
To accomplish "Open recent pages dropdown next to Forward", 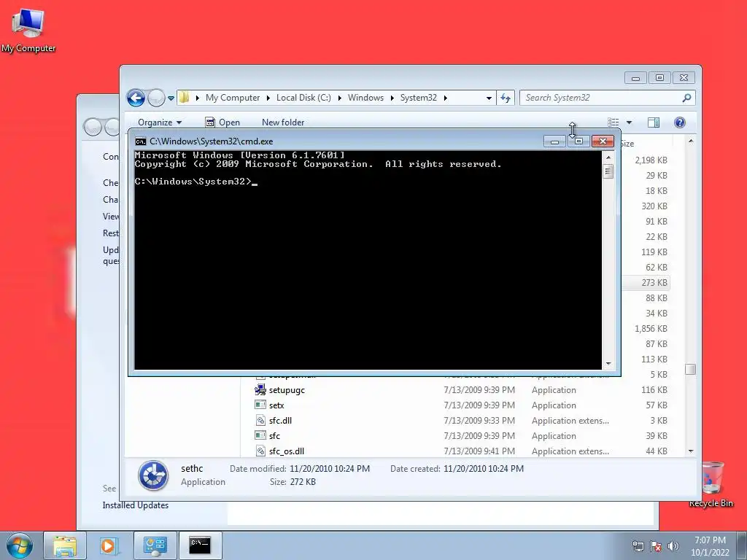I will coord(171,98).
